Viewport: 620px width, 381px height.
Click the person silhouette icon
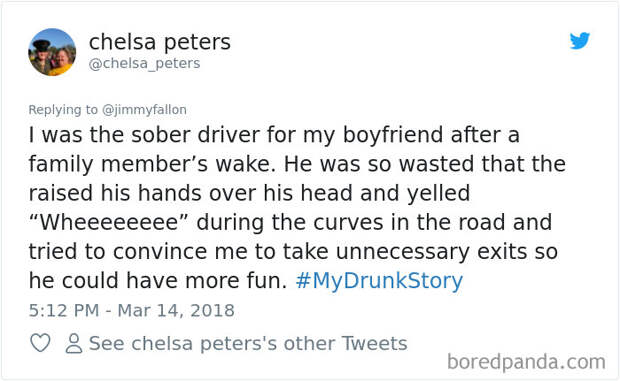point(74,343)
